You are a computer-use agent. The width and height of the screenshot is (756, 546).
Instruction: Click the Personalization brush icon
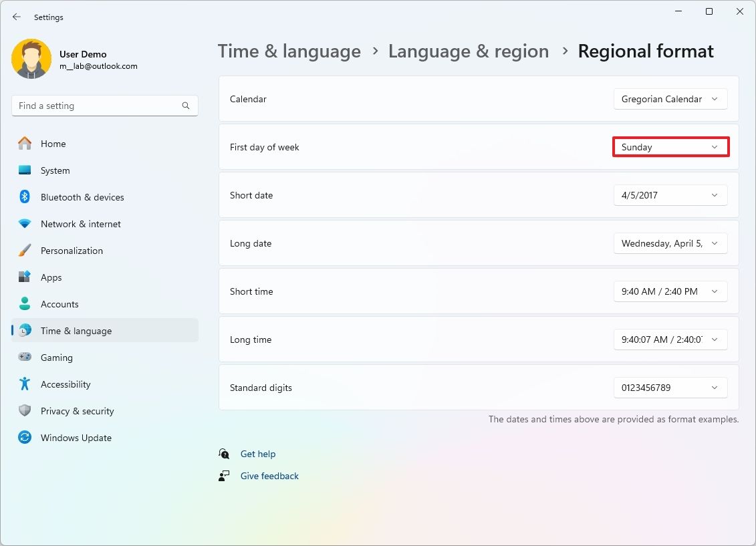click(x=24, y=250)
